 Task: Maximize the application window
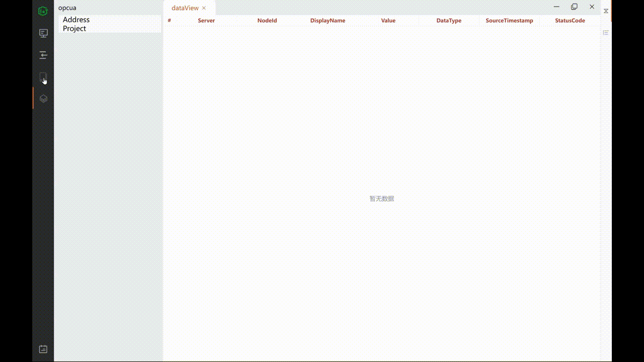point(574,7)
